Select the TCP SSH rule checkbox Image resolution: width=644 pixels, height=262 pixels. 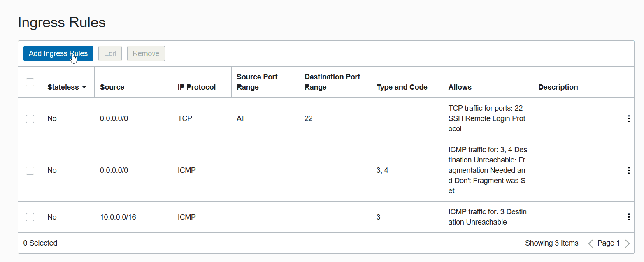30,119
